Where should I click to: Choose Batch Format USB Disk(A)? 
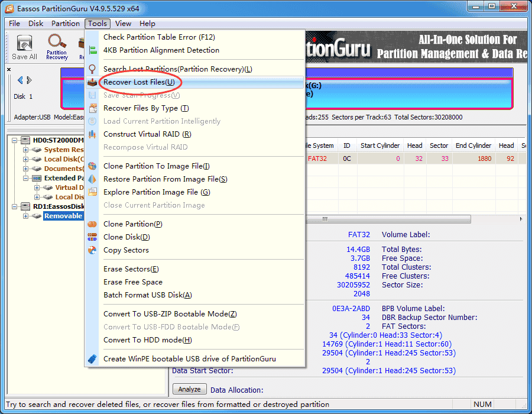pyautogui.click(x=194, y=295)
